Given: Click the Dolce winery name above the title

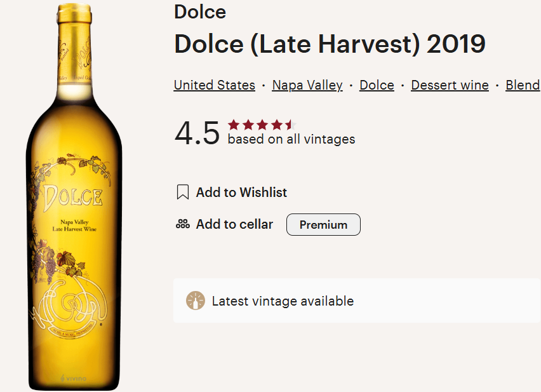Looking at the screenshot, I should point(199,12).
